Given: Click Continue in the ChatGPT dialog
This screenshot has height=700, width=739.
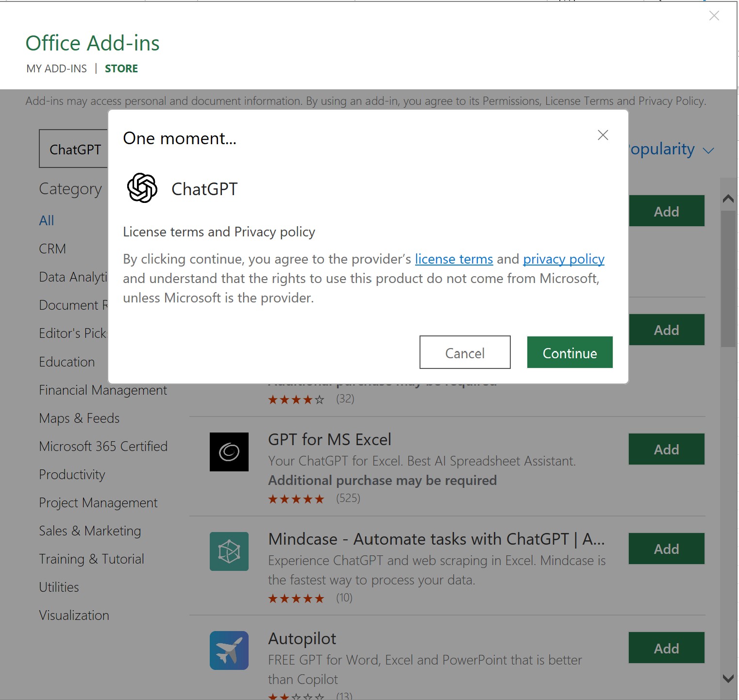Looking at the screenshot, I should [570, 352].
